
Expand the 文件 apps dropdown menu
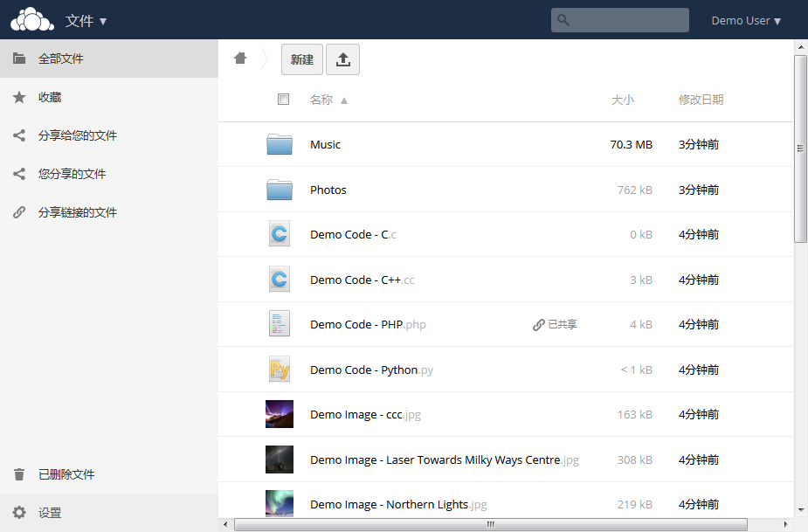click(x=86, y=20)
